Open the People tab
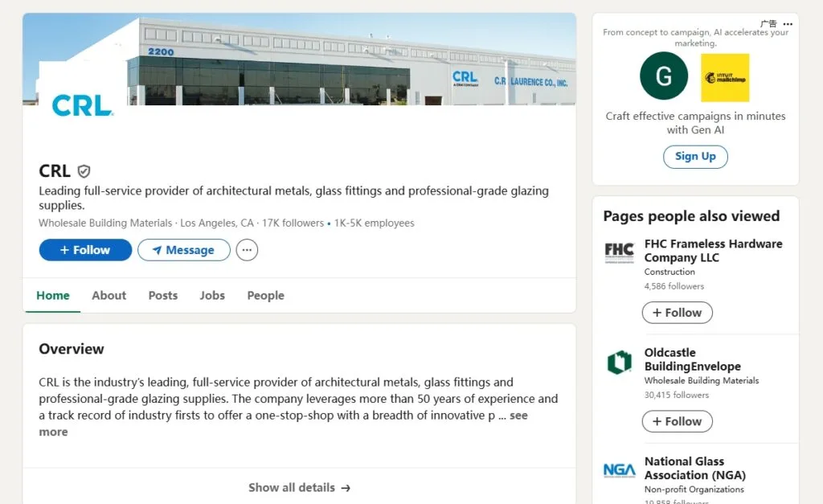This screenshot has height=504, width=823. pos(265,296)
